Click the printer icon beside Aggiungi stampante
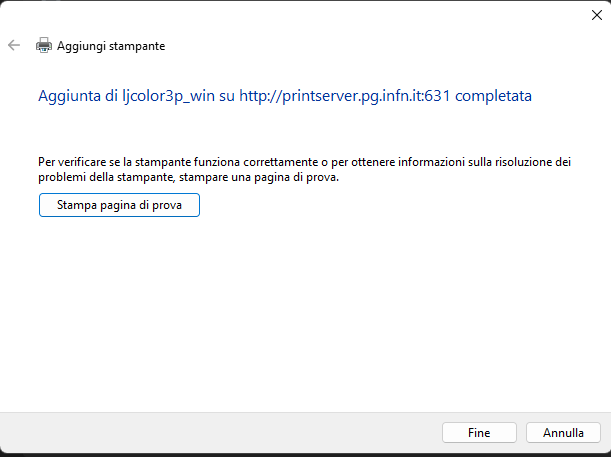Viewport: 611px width, 457px height. click(44, 45)
